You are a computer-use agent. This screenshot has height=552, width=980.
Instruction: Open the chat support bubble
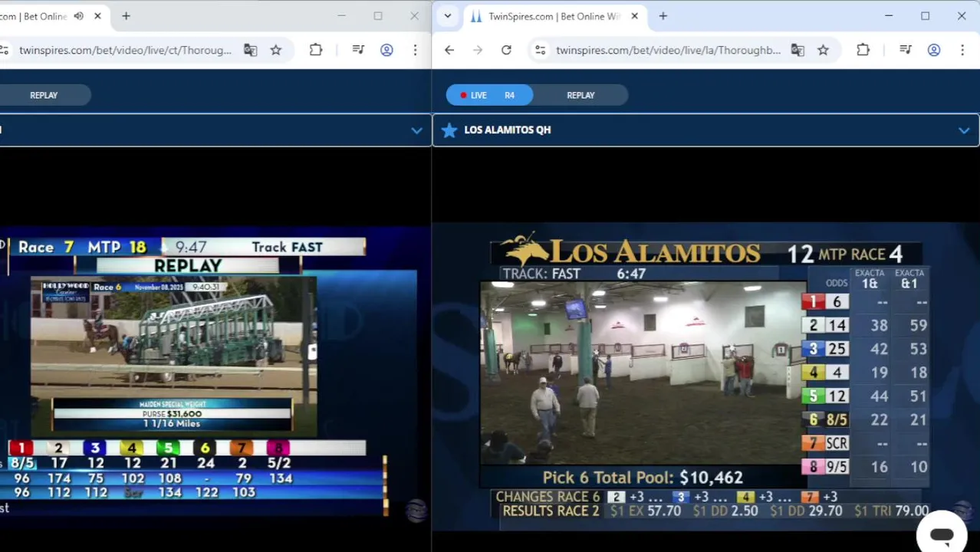tap(942, 534)
